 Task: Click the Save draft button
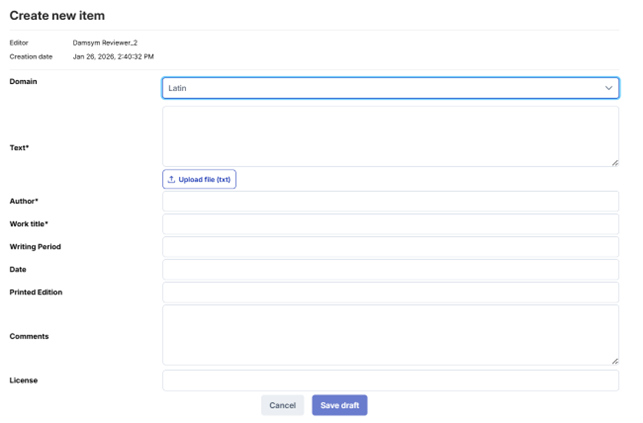click(x=339, y=405)
